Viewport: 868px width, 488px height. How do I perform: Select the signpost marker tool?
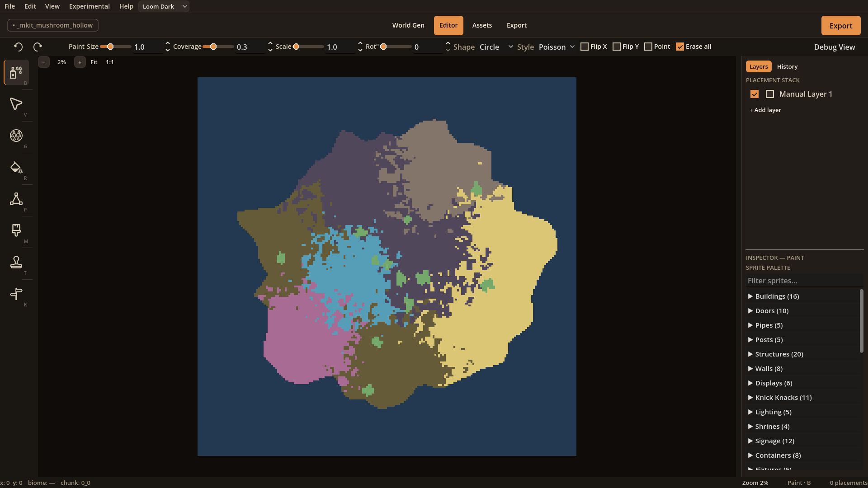[x=16, y=294]
